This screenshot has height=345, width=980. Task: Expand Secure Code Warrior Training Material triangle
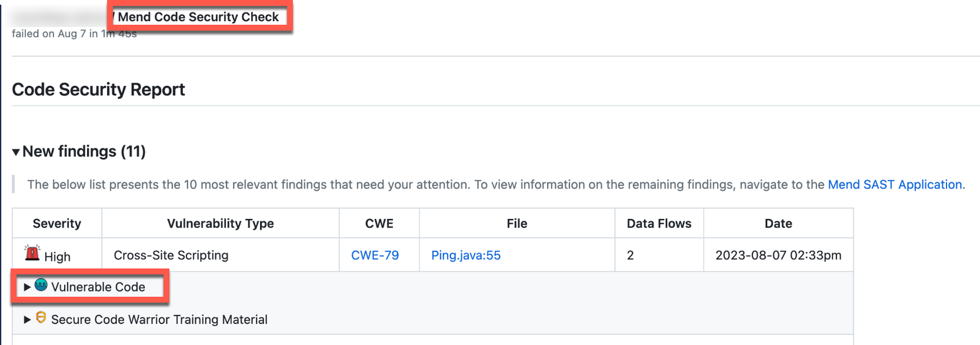(x=27, y=320)
